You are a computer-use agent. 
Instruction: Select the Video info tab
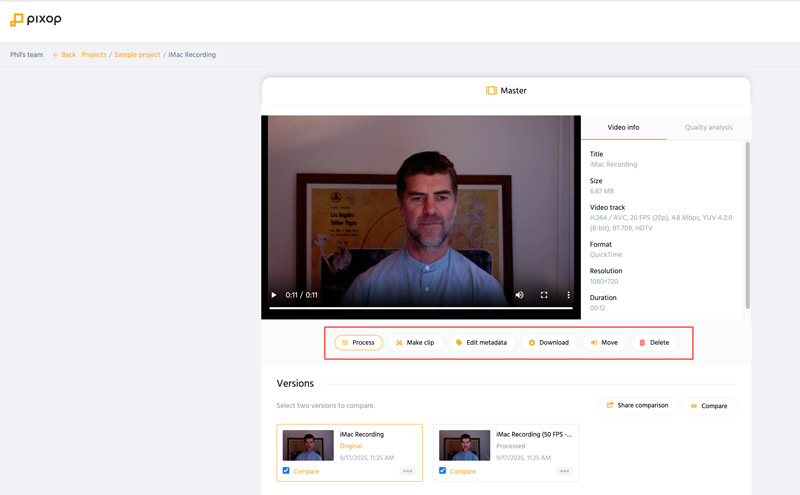coord(623,128)
